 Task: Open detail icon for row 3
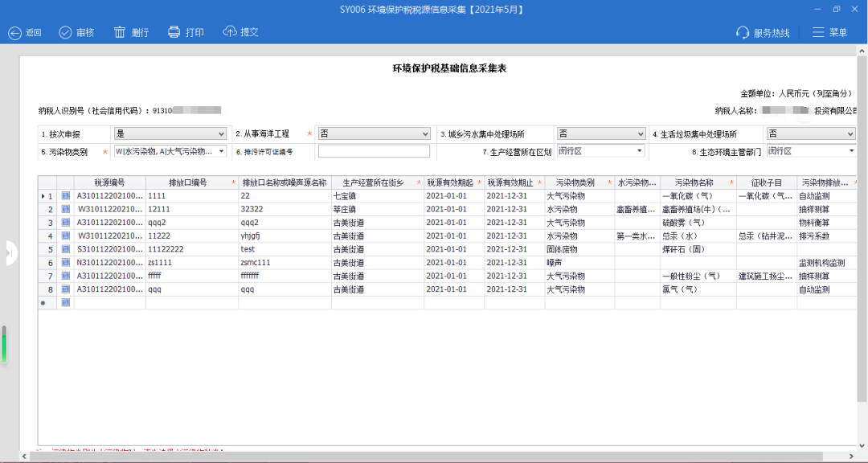(x=65, y=222)
